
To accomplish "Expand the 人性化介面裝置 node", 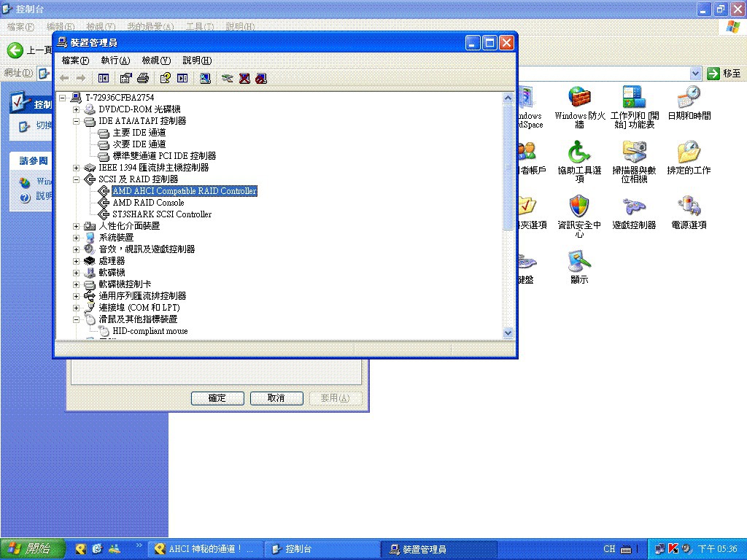I will pos(76,226).
